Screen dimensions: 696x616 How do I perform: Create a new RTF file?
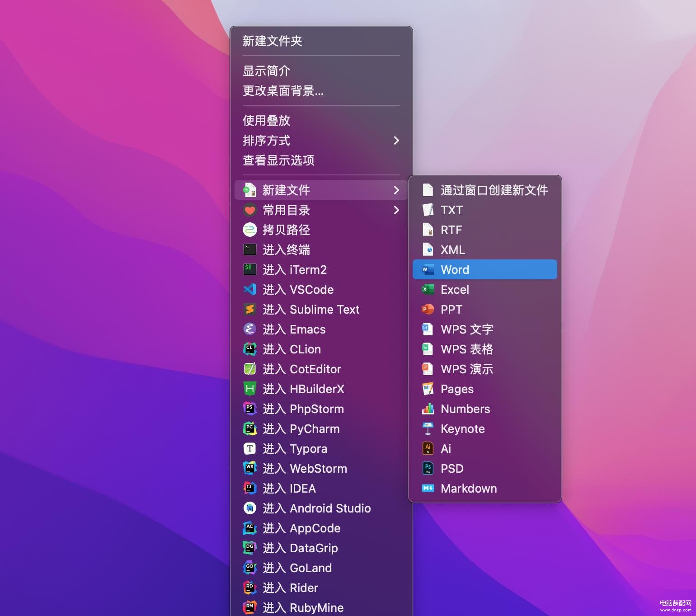click(485, 230)
